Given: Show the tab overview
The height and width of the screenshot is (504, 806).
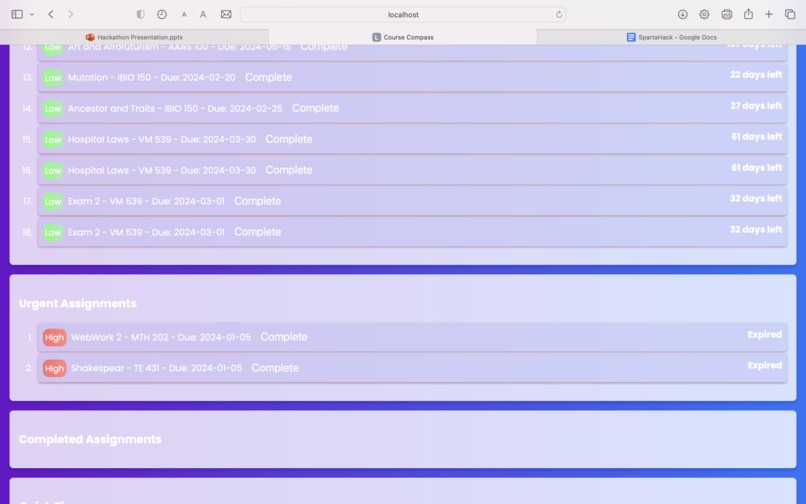Looking at the screenshot, I should (790, 14).
